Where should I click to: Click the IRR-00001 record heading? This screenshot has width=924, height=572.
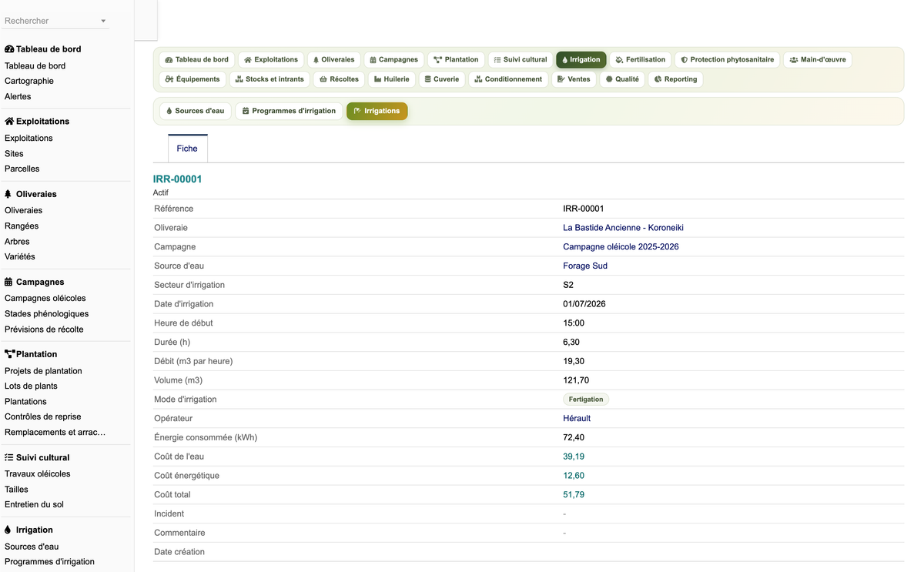177,179
